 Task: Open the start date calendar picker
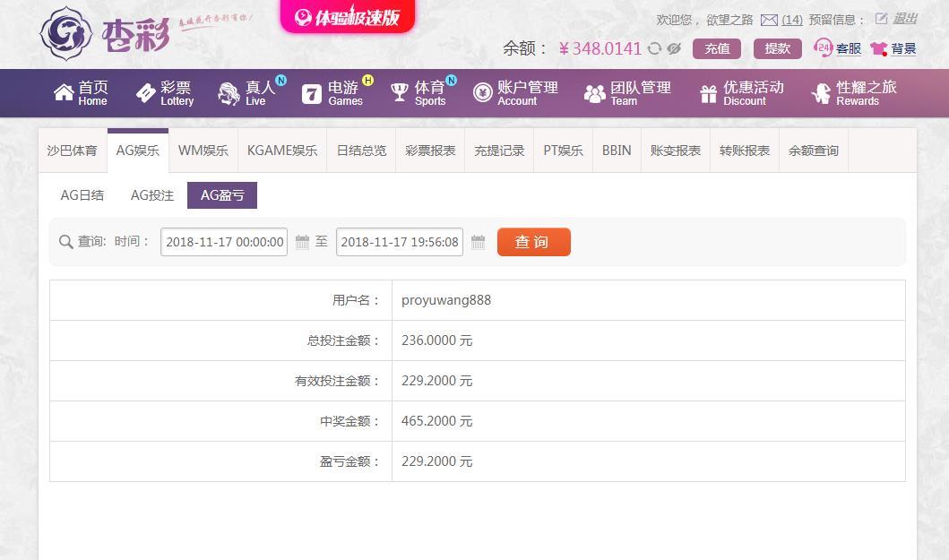302,242
